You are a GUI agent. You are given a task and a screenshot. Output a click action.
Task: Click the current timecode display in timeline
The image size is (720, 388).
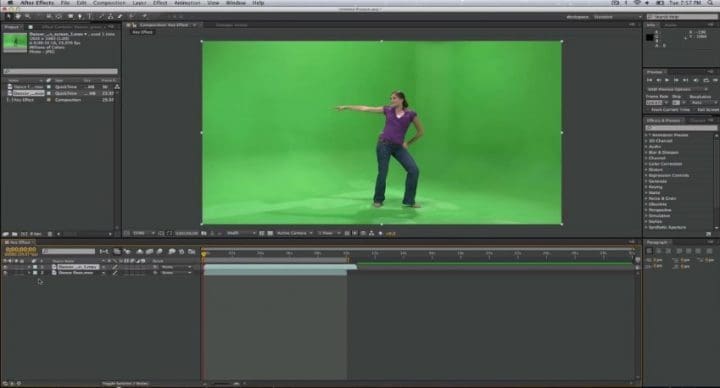pos(21,249)
